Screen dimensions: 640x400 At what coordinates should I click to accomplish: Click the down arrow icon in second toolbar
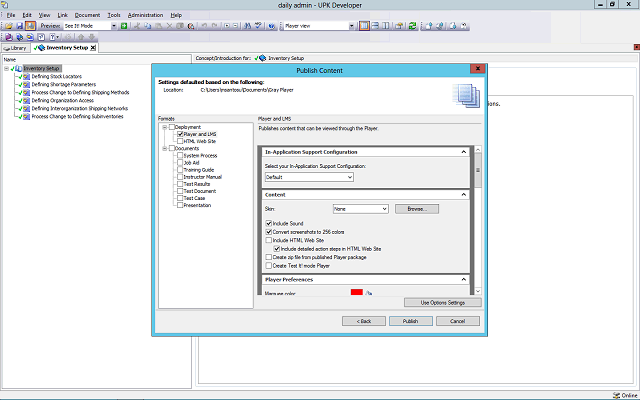coord(92,37)
